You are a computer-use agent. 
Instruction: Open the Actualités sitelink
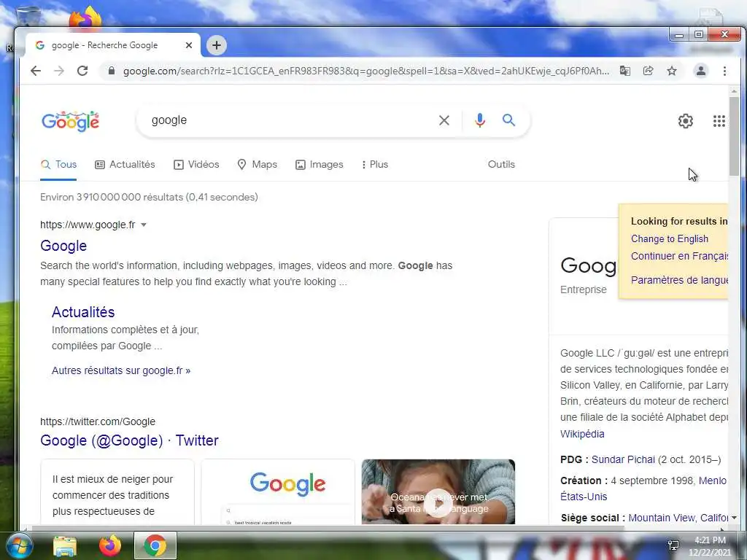(x=83, y=312)
